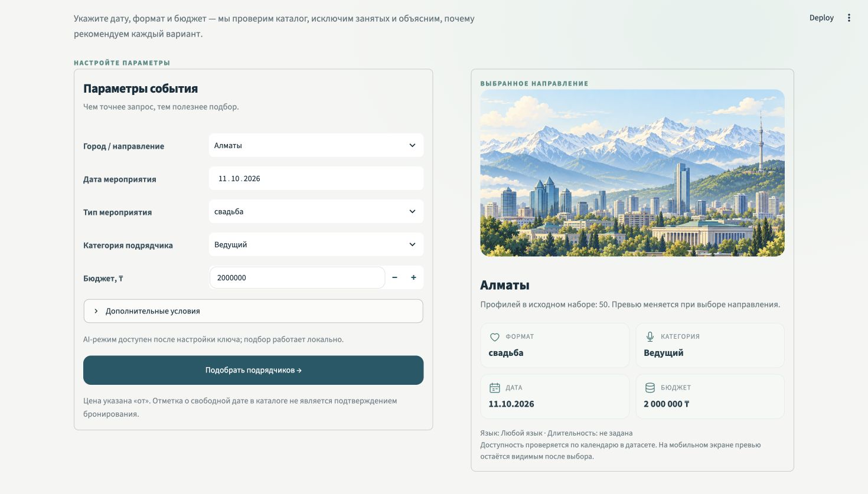Click the Параметры события heading

point(141,89)
